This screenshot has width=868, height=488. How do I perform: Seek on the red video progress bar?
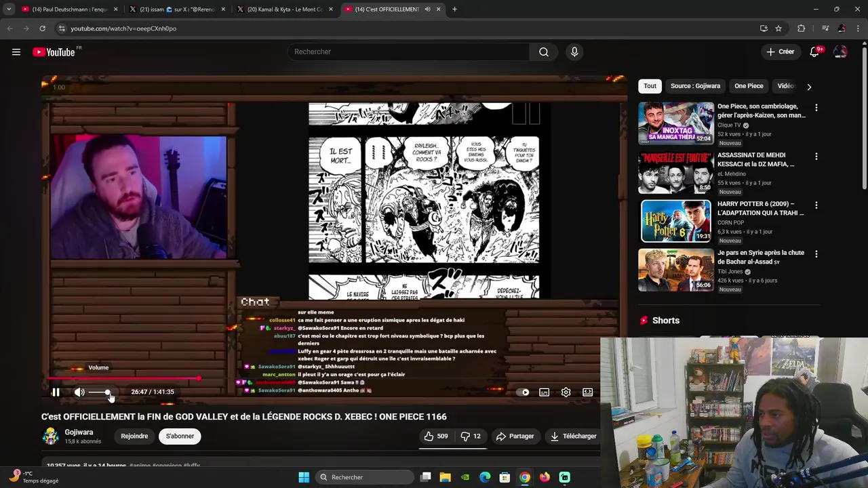point(321,379)
